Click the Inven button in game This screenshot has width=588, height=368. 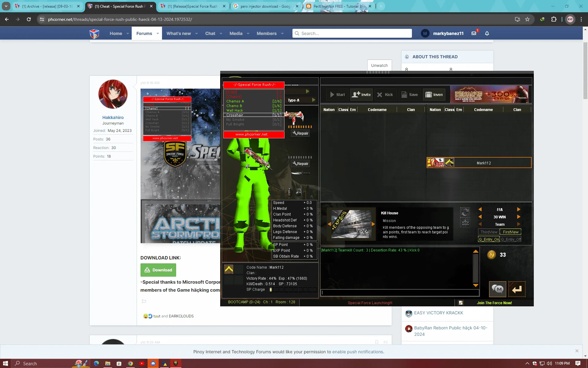pos(434,95)
